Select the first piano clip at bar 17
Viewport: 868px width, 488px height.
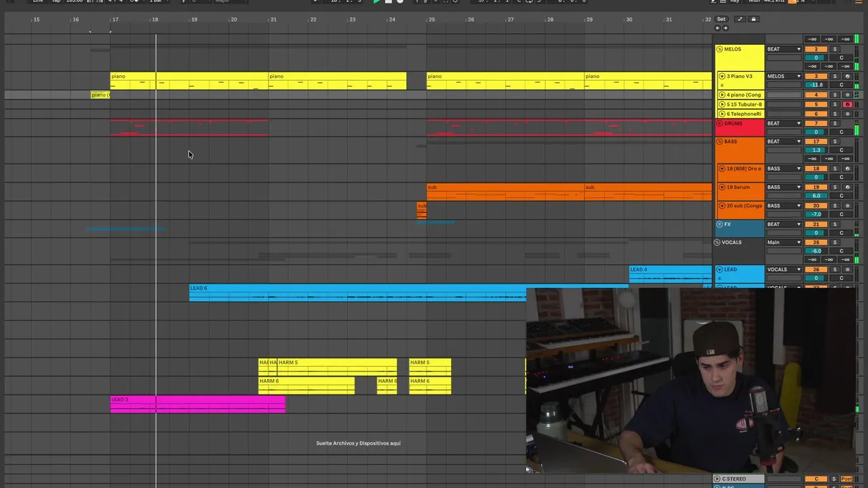click(x=189, y=81)
